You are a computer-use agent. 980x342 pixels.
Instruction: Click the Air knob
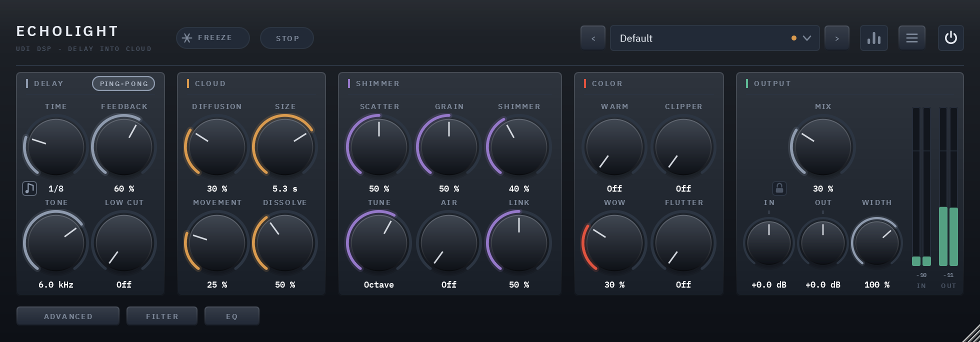click(449, 243)
